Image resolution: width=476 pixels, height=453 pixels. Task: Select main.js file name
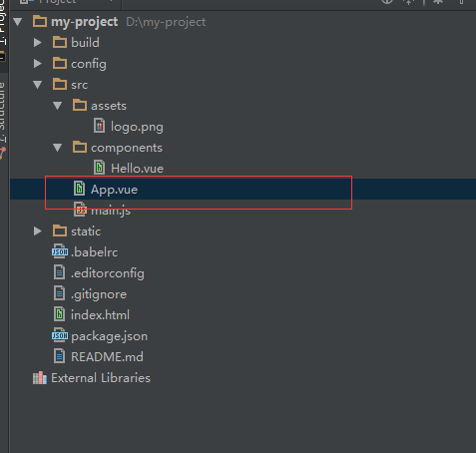pyautogui.click(x=111, y=211)
